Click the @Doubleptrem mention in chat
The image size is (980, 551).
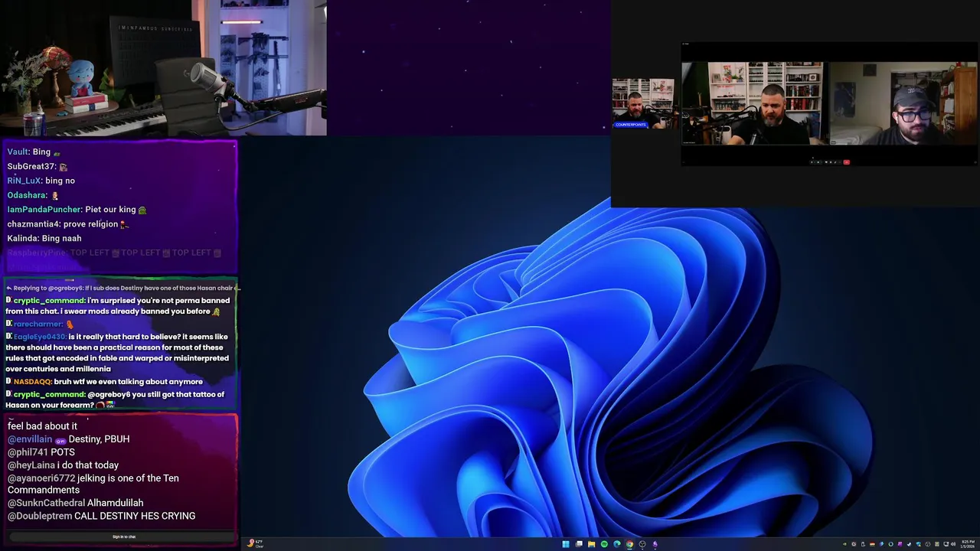pos(40,516)
